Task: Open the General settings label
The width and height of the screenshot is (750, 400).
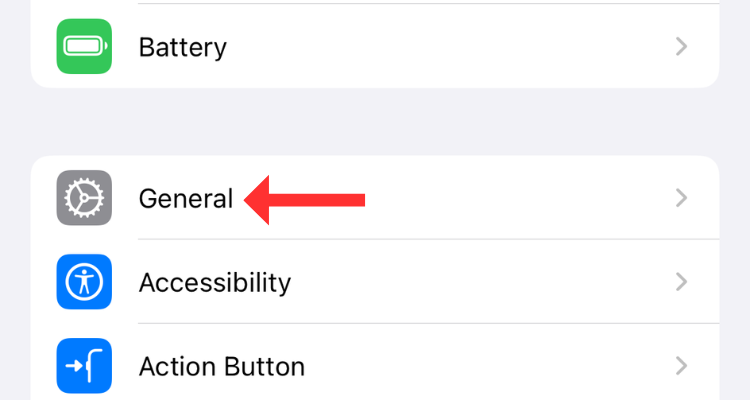Action: [x=185, y=199]
